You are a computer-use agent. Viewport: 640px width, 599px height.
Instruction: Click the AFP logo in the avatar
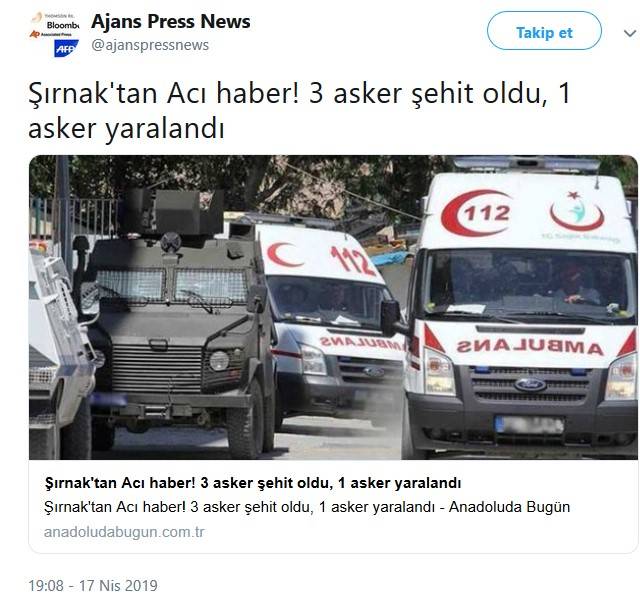coord(66,49)
